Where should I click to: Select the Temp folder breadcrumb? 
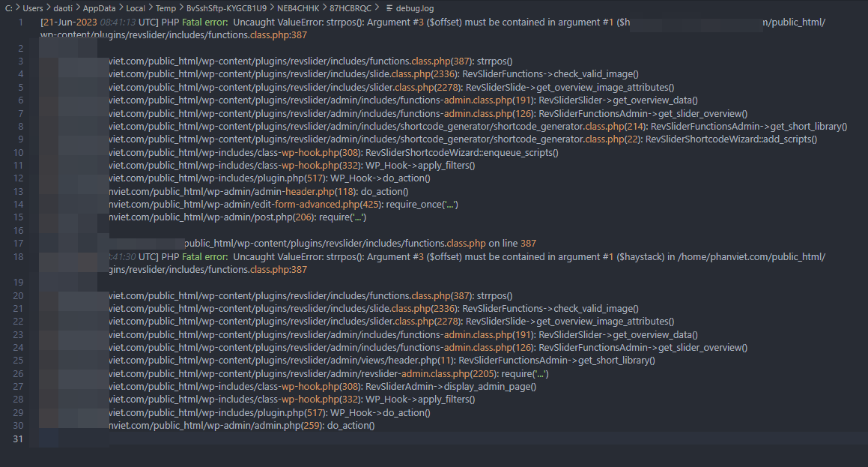point(166,8)
